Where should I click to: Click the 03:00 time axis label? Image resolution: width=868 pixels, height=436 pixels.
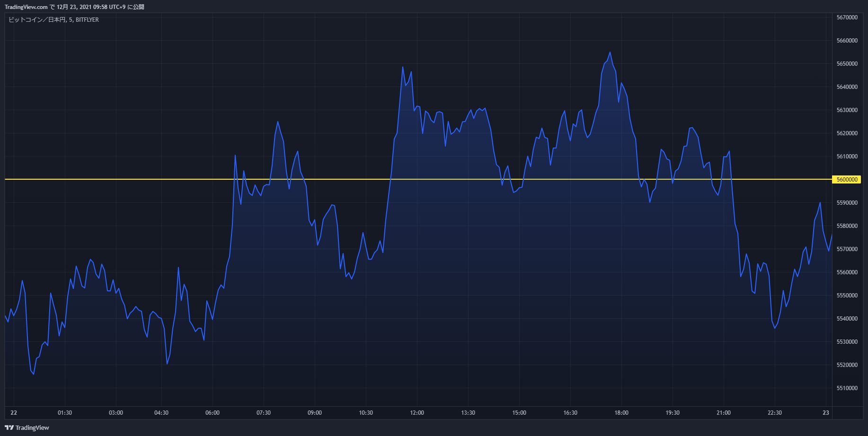tap(116, 413)
